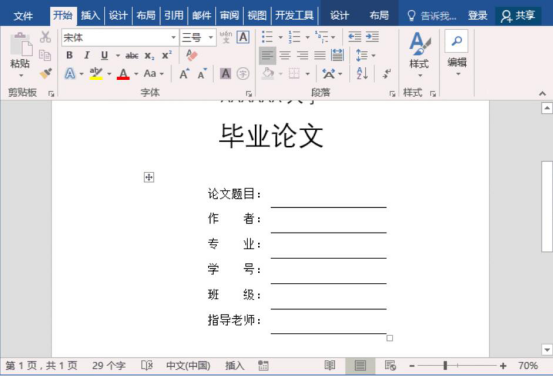Toggle superscript formatting

166,55
